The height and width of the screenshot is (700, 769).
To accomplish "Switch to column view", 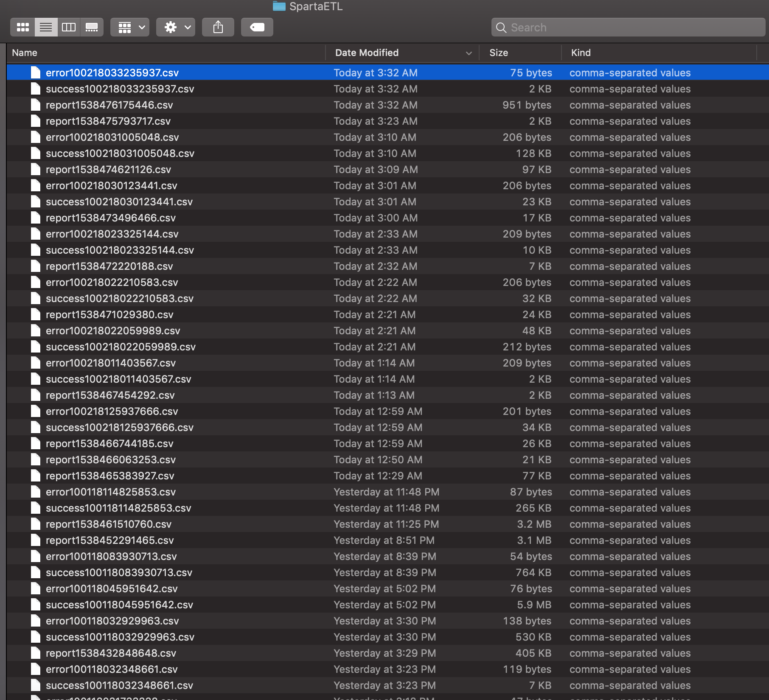I will (69, 28).
